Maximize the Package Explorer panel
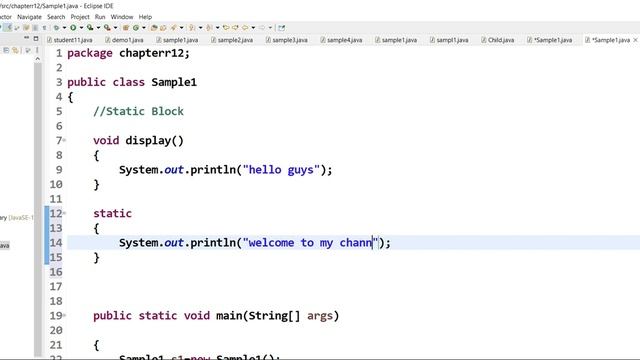This screenshot has height=360, width=640. coord(36,38)
